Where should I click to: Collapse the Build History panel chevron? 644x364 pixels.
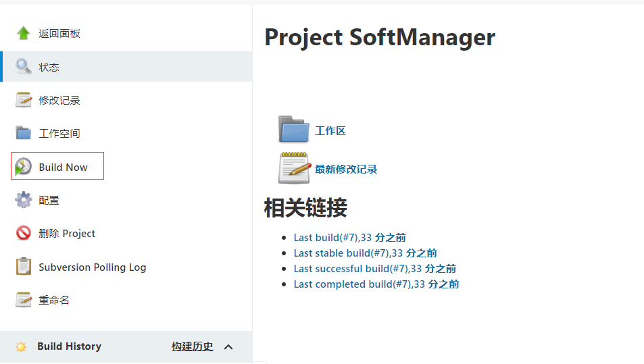[x=228, y=346]
